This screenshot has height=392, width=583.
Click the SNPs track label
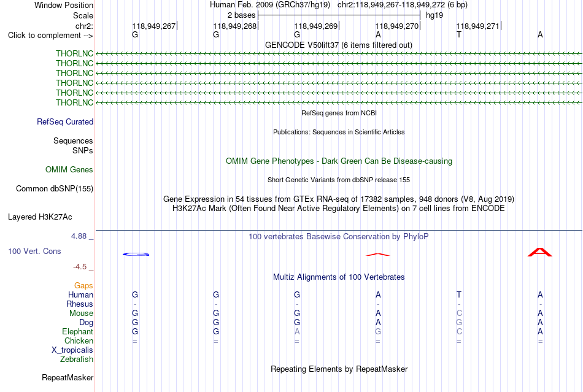pyautogui.click(x=83, y=150)
